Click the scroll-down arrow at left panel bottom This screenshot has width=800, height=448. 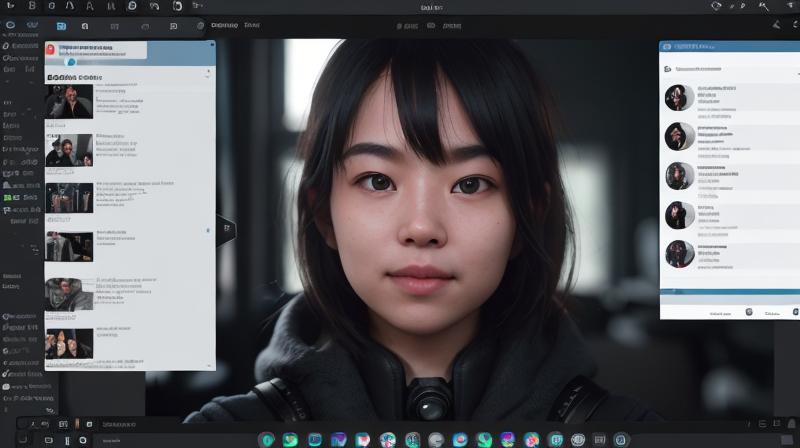tap(209, 365)
